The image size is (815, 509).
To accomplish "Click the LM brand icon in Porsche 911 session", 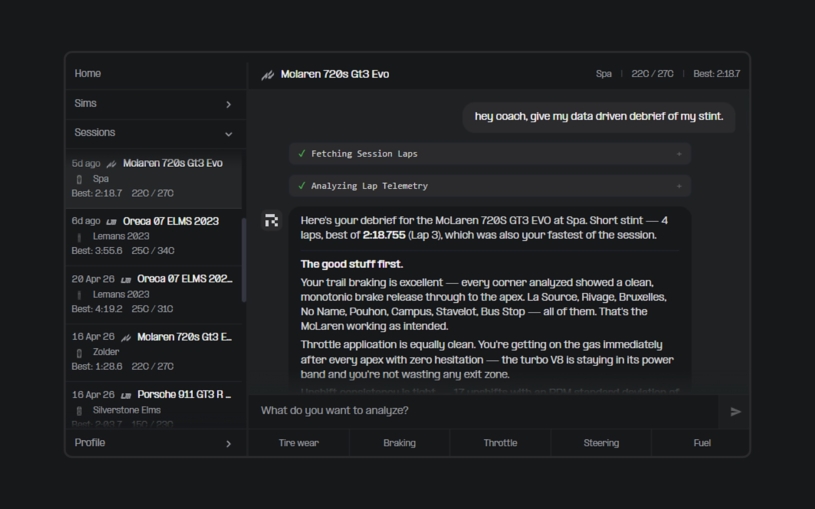I will [x=126, y=396].
